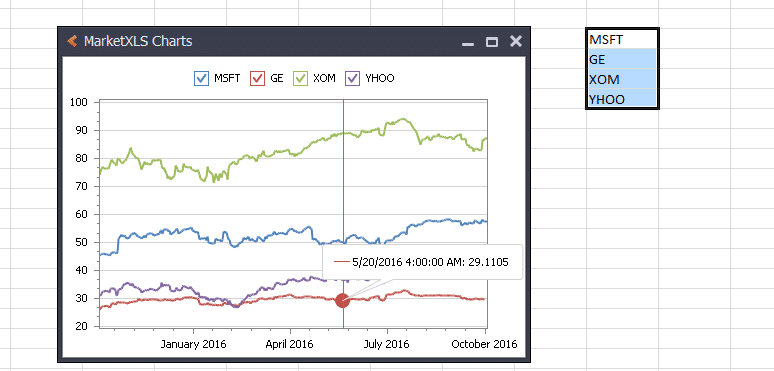774x371 pixels.
Task: Click the October 2016 axis label
Action: [484, 344]
